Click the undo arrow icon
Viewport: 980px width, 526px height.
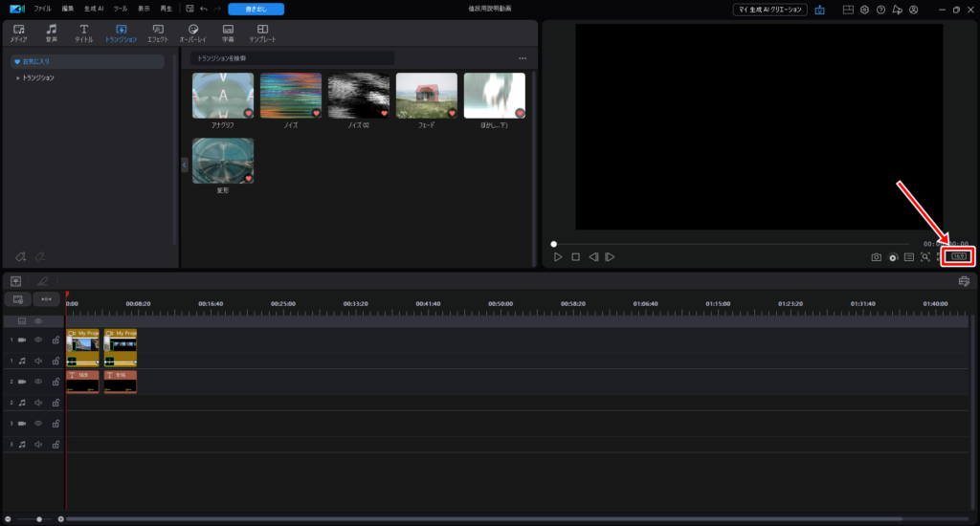coord(203,9)
